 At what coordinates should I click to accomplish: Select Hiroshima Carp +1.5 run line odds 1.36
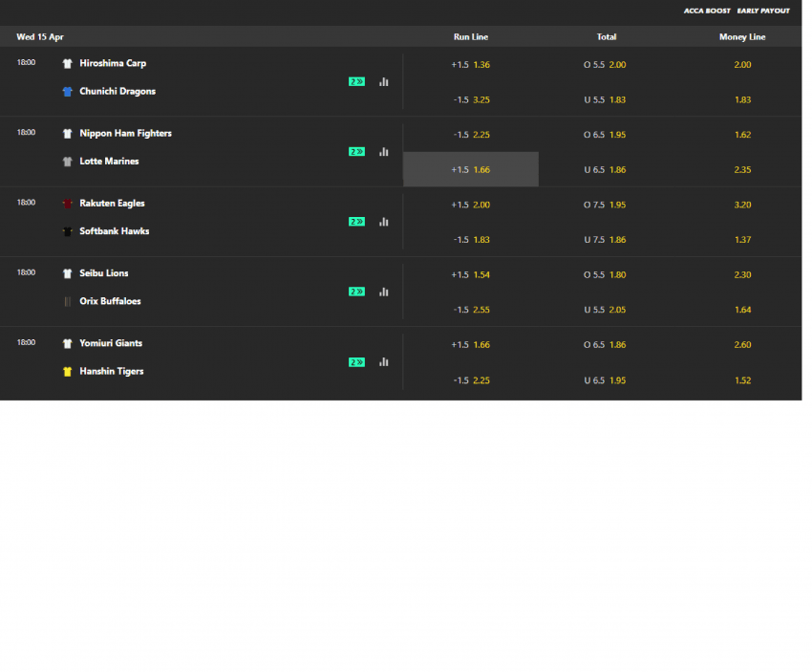[471, 65]
